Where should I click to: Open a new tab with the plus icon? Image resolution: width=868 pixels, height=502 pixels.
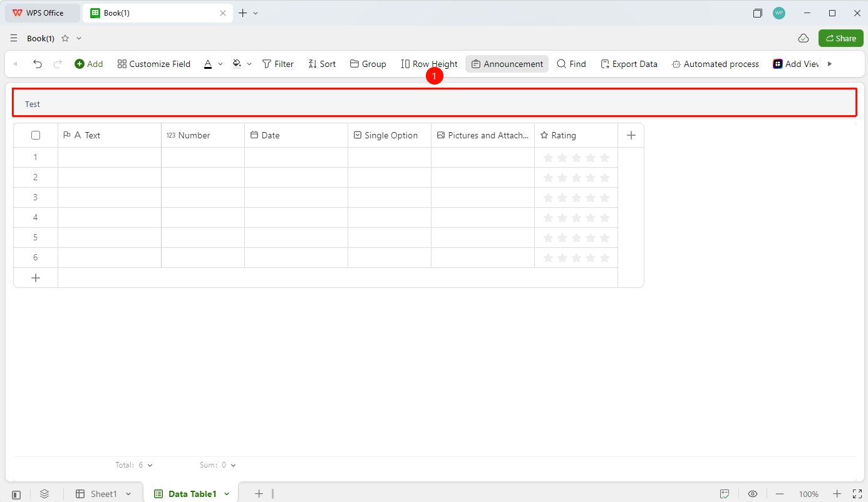[x=243, y=13]
